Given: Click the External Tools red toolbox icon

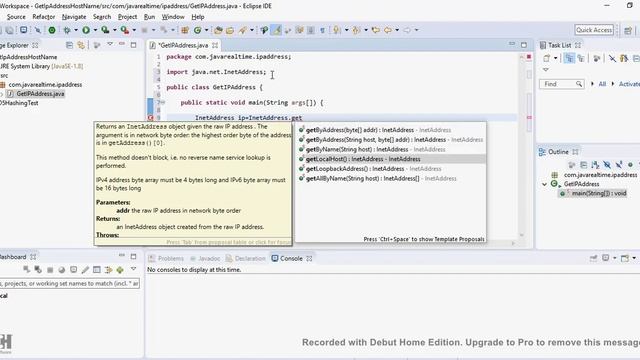Looking at the screenshot, I should coord(125,30).
